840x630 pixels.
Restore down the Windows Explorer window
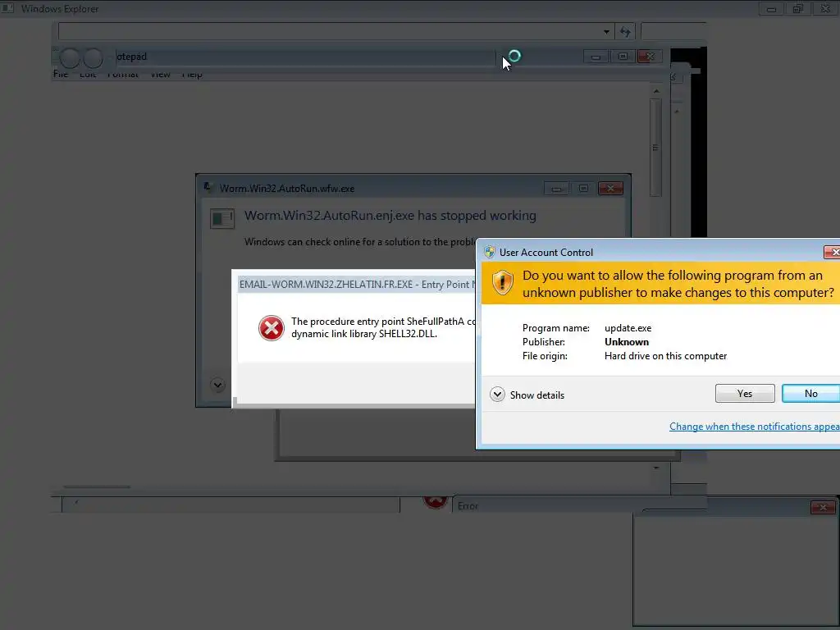click(x=797, y=8)
